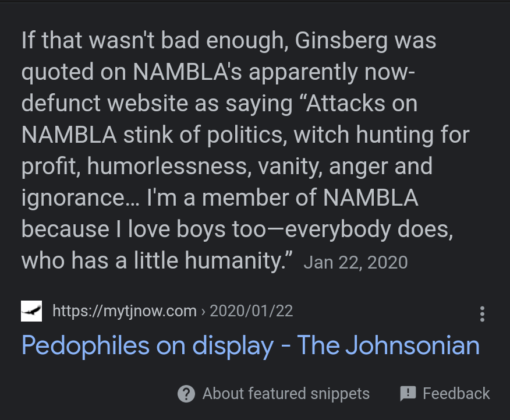Open the three-dot result options menu
This screenshot has width=510, height=420.
coord(482,314)
